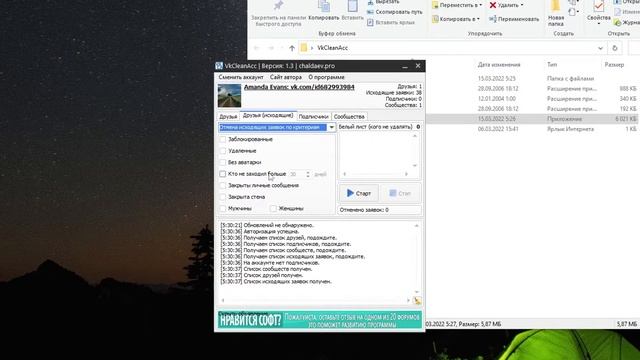Click the Старт button
Viewport: 640px width, 360px height.
coord(359,193)
